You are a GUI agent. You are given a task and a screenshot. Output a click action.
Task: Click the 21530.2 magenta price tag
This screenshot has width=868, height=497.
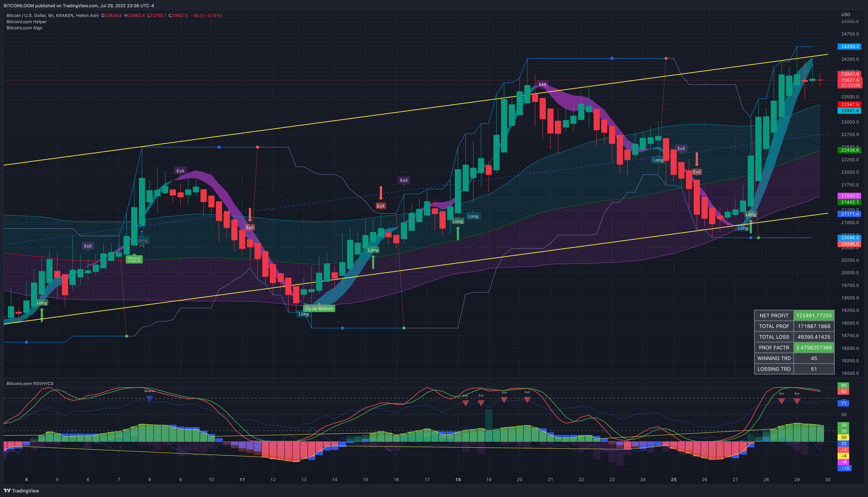coord(850,196)
